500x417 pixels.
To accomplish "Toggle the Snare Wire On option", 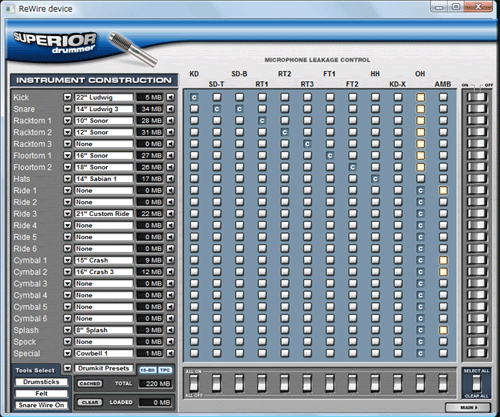I will click(41, 405).
